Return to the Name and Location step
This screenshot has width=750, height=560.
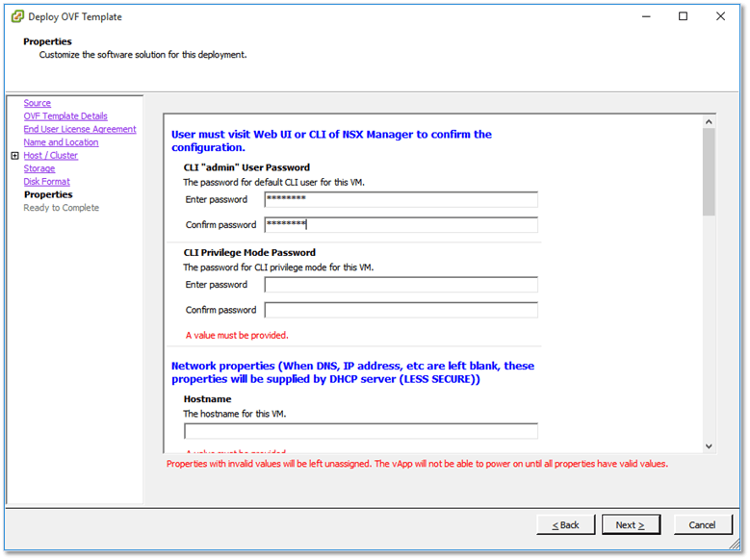point(62,142)
